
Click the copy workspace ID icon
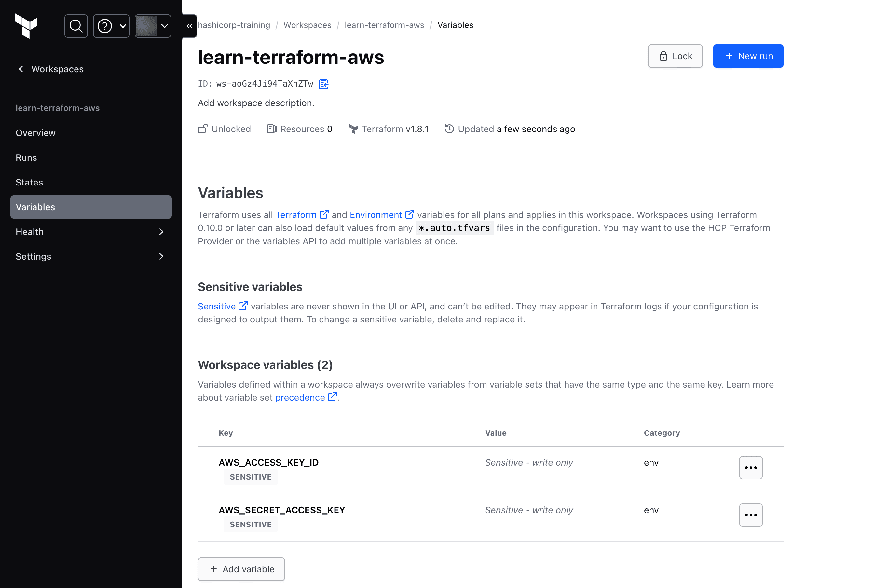323,83
